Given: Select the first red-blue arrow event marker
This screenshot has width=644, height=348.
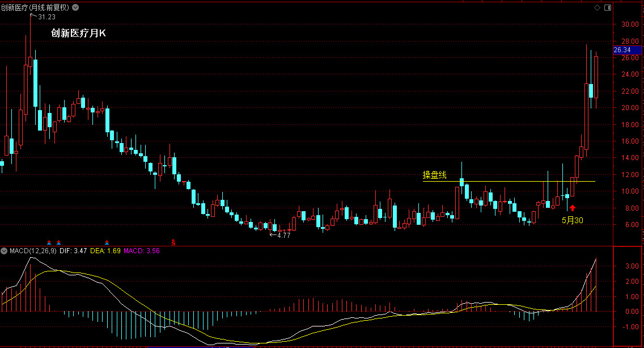Looking at the screenshot, I should (x=49, y=243).
